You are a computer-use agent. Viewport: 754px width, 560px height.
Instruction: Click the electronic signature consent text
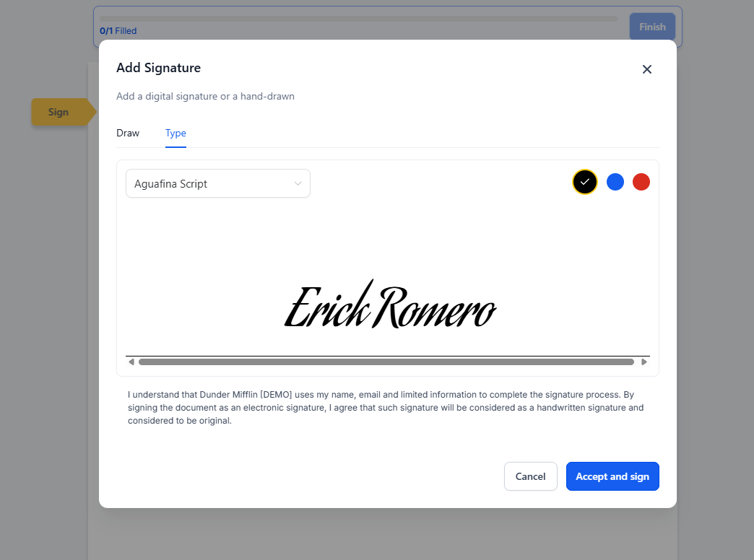(x=386, y=408)
